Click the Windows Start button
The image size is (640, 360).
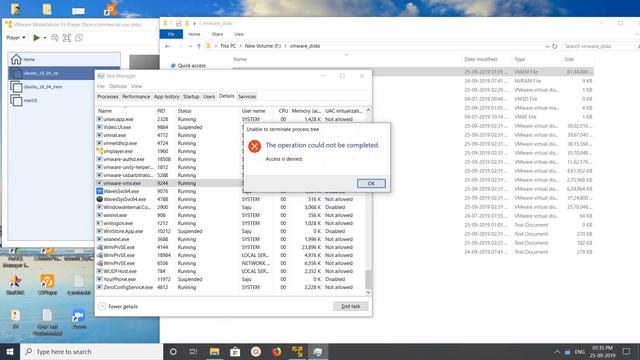[10, 351]
